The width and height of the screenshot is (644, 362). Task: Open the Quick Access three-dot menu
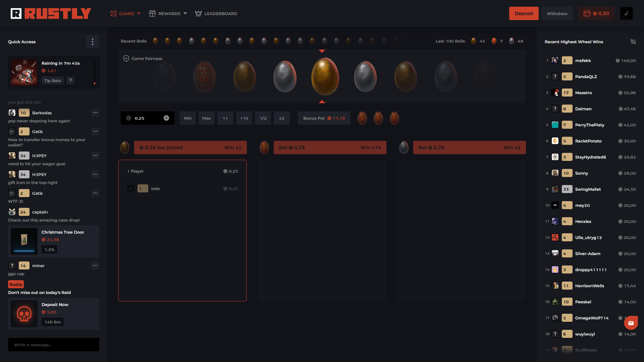coord(93,42)
